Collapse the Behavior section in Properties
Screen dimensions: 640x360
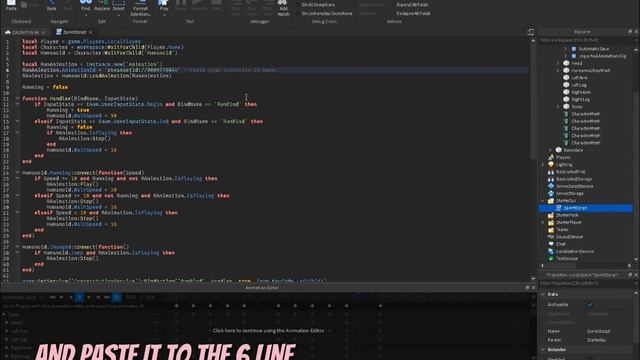pos(543,350)
